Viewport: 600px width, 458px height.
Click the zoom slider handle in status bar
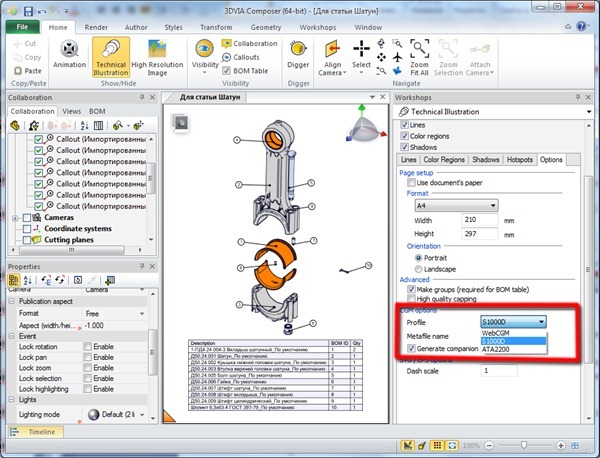coord(524,445)
